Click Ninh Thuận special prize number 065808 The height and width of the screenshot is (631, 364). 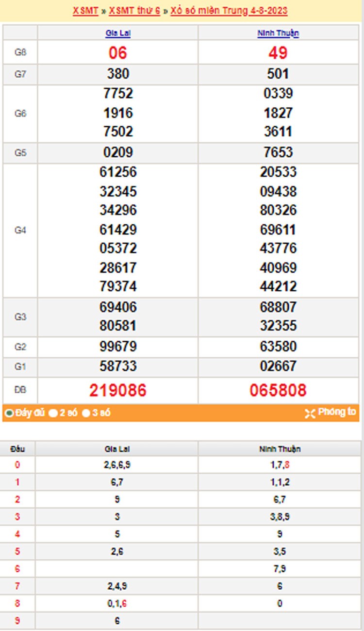[278, 390]
